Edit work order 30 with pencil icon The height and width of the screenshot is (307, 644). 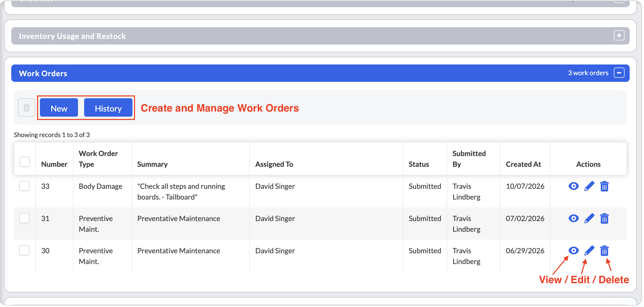point(589,251)
